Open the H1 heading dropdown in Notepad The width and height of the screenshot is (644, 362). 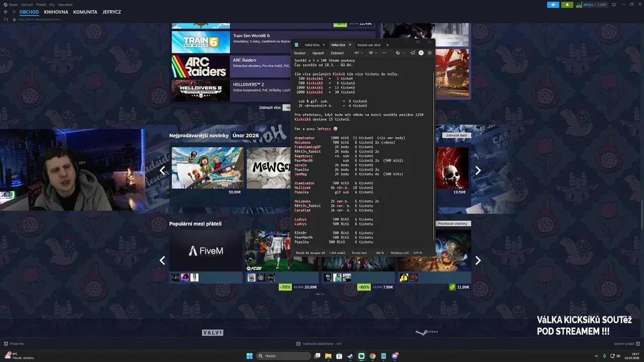(x=358, y=53)
